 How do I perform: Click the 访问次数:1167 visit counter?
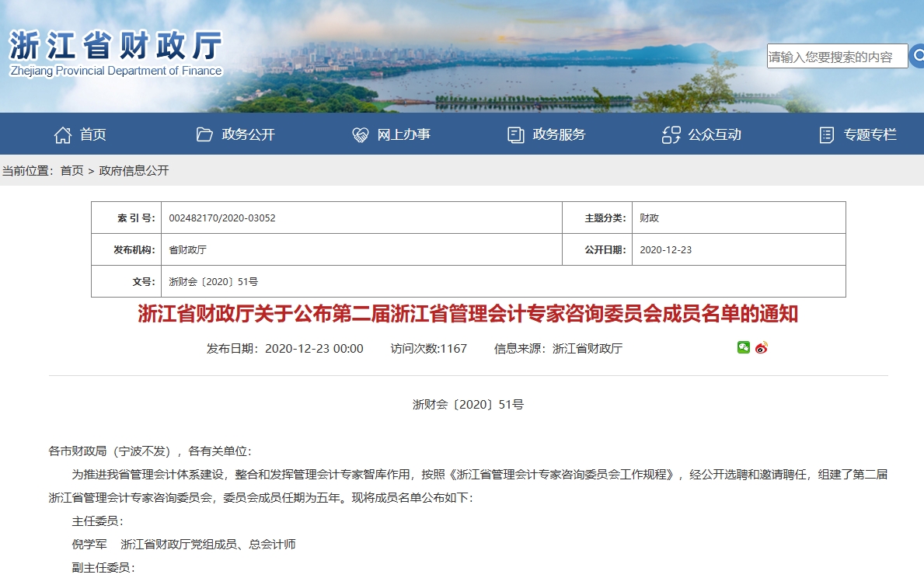click(428, 349)
